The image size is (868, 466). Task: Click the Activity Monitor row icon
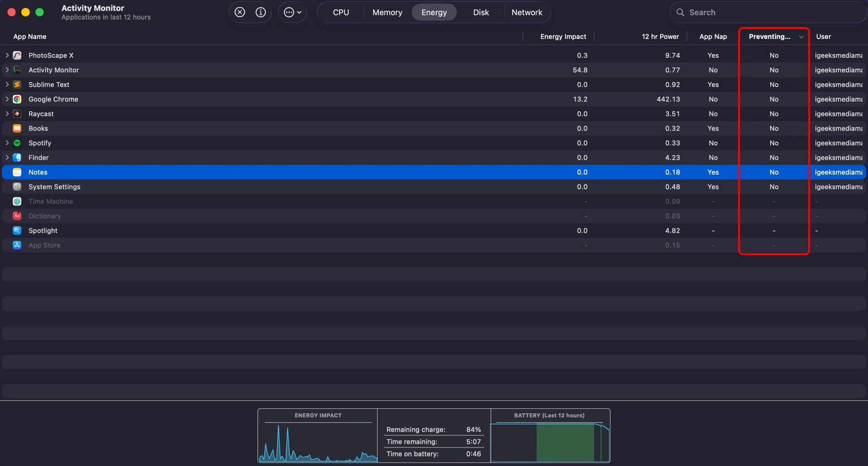[x=17, y=70]
